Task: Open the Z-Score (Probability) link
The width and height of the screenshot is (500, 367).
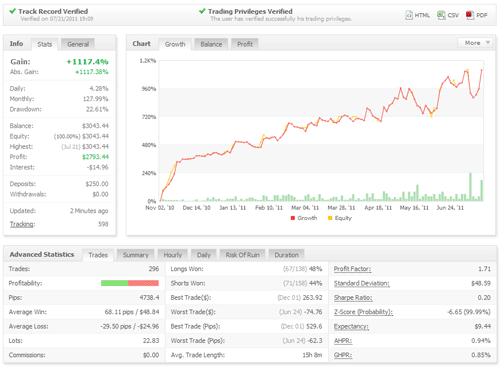Action: (363, 312)
